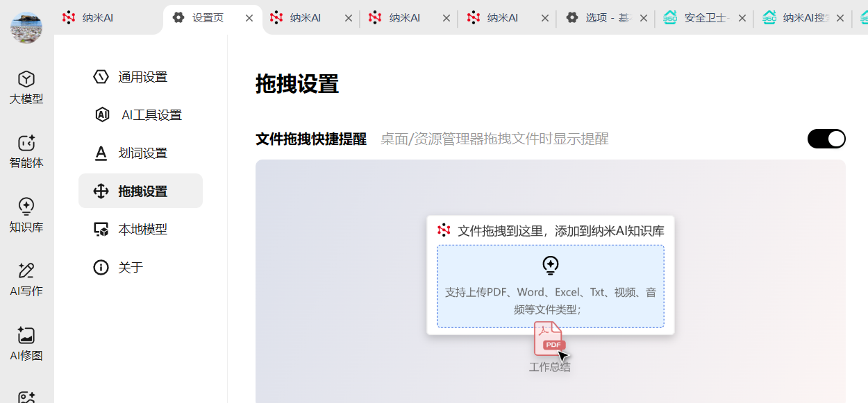The width and height of the screenshot is (868, 403).
Task: Click the 工作总结 file name label
Action: tap(550, 367)
